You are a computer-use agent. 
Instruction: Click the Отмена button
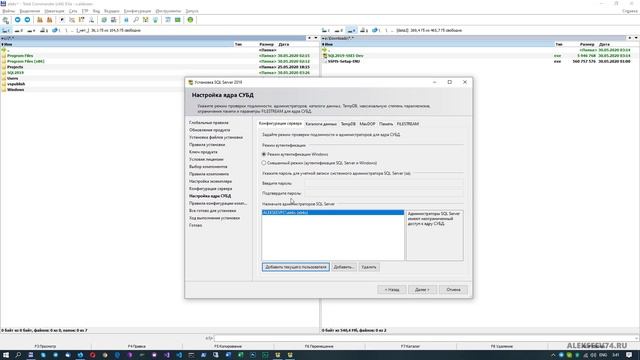coord(453,289)
